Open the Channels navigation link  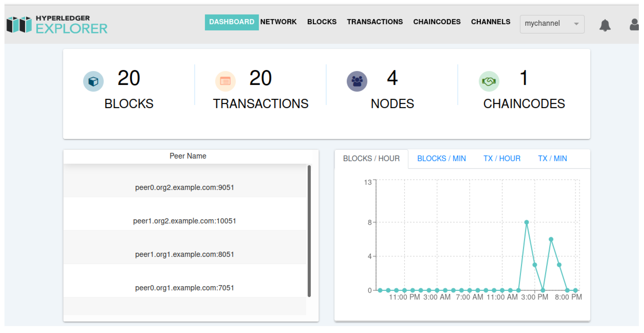pos(490,22)
